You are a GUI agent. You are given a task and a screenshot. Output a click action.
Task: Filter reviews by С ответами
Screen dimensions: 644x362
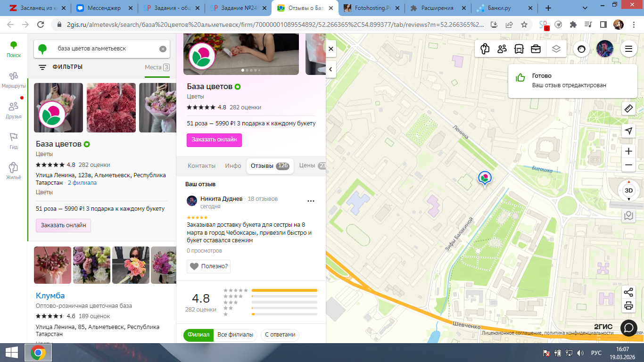pyautogui.click(x=280, y=335)
